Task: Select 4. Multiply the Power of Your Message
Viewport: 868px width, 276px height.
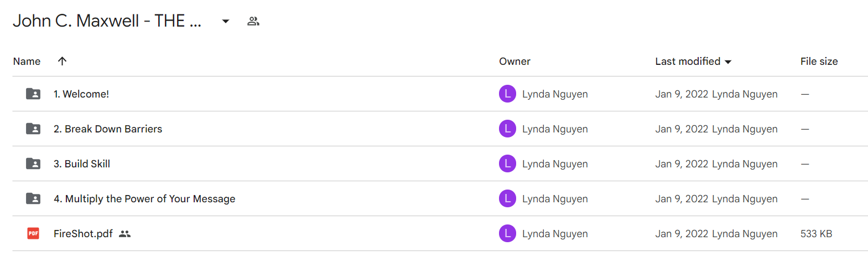Action: (144, 199)
